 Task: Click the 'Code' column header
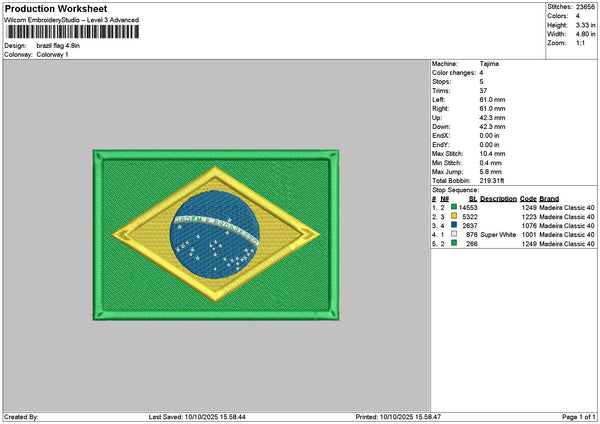(528, 199)
